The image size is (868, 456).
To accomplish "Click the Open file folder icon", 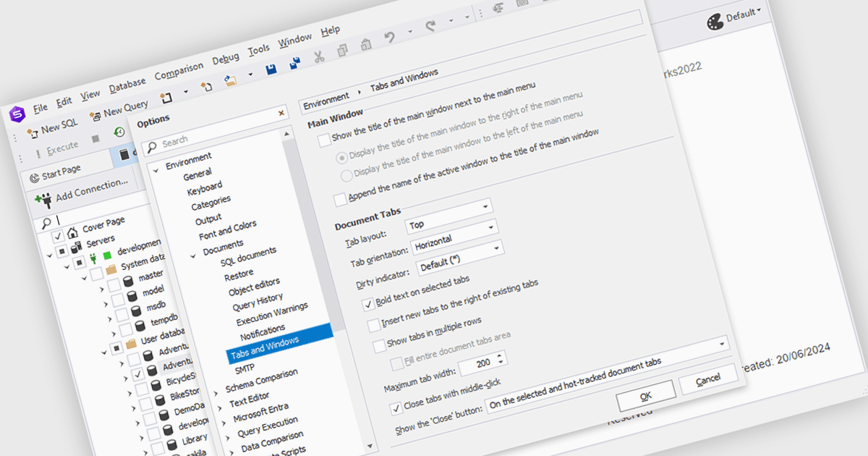I will pos(231,80).
